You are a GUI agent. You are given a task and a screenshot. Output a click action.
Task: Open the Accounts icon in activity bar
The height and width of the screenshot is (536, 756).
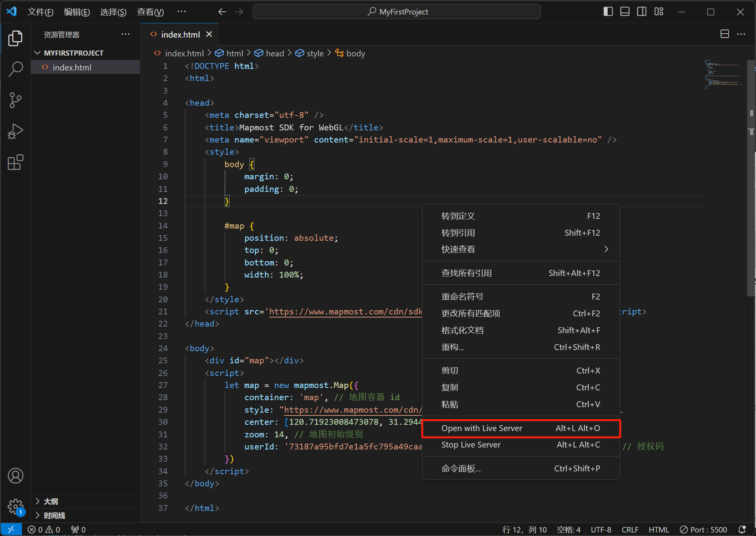click(x=15, y=476)
